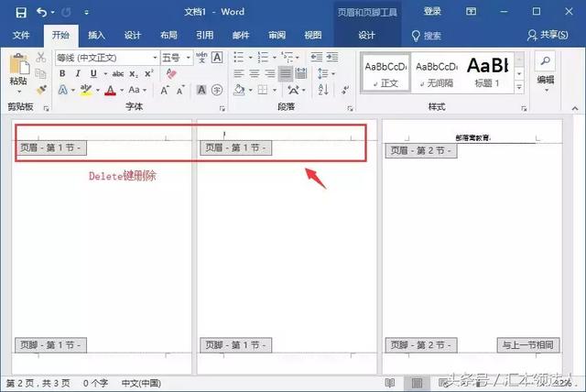Screen dimensions: 586x392
Task: Select the 正文 style
Action: (x=385, y=73)
